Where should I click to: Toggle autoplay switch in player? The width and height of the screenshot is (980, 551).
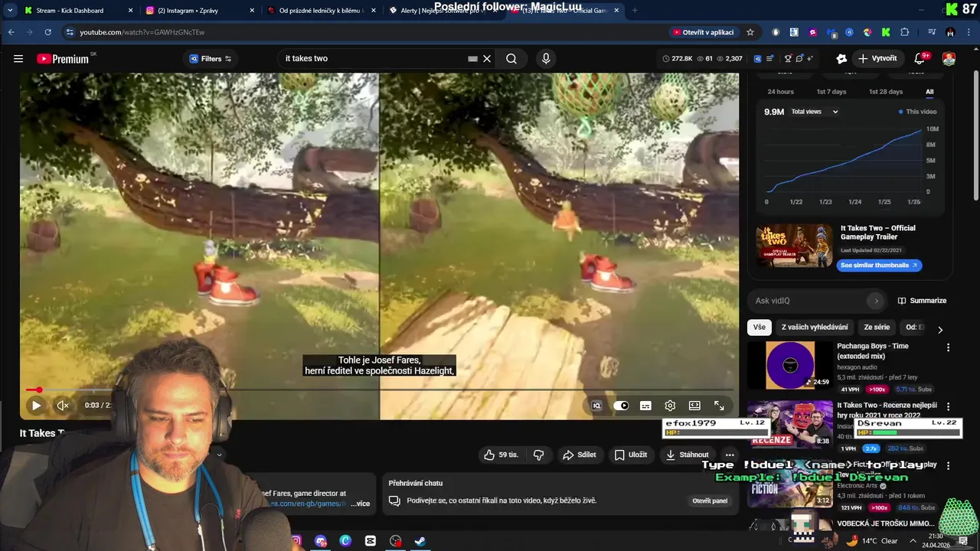pyautogui.click(x=621, y=406)
